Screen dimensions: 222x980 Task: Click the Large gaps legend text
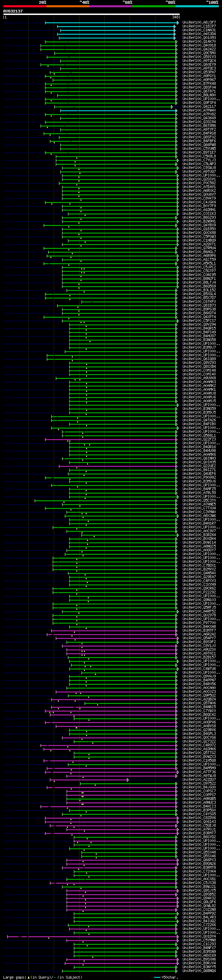point(43,977)
